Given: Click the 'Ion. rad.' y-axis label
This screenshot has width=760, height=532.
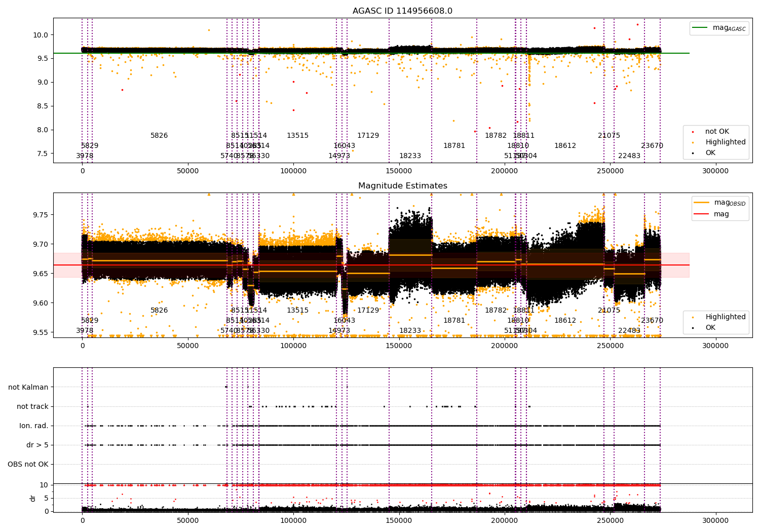Looking at the screenshot, I should pos(34,426).
